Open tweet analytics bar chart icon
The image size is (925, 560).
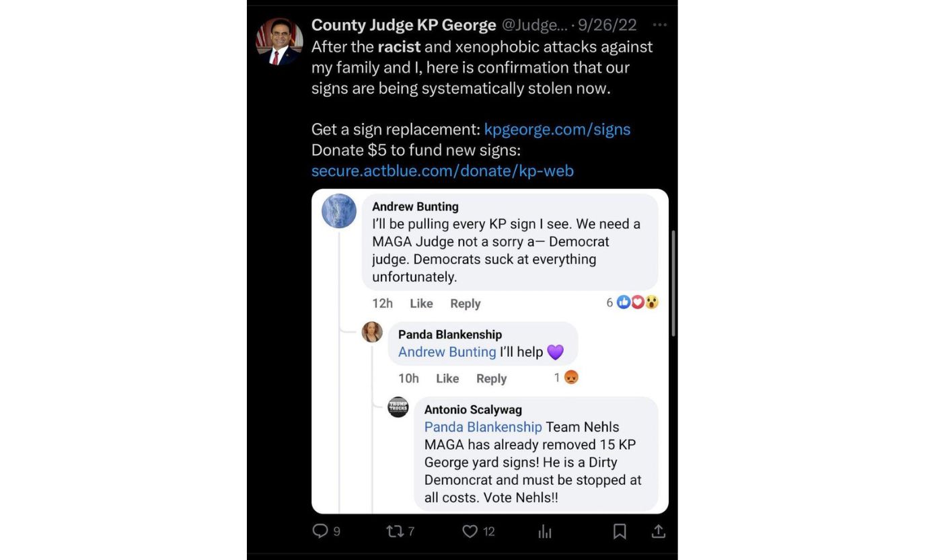(x=545, y=532)
